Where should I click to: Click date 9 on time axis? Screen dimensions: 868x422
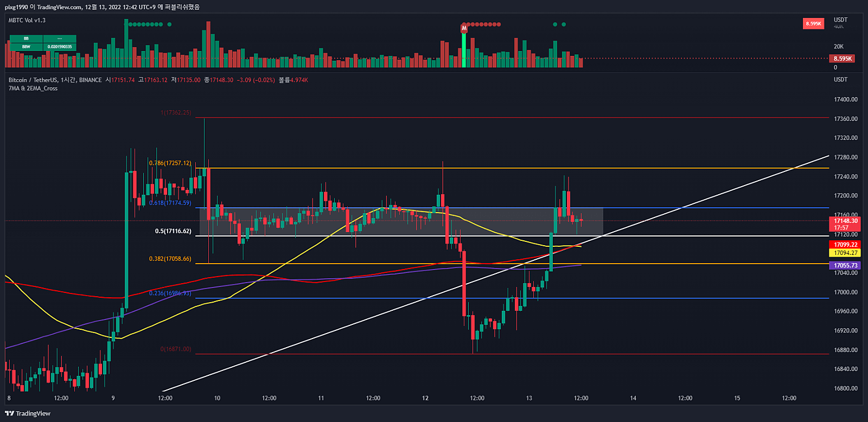tap(113, 398)
